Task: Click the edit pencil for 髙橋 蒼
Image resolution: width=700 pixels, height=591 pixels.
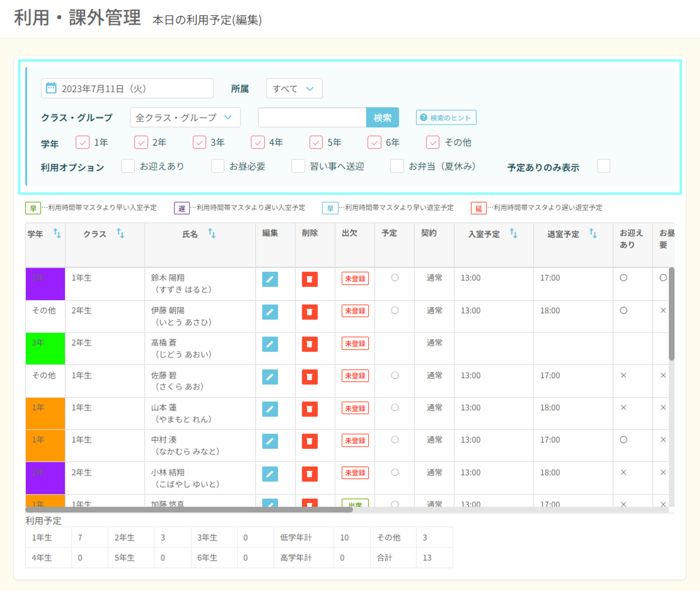Action: click(x=270, y=344)
